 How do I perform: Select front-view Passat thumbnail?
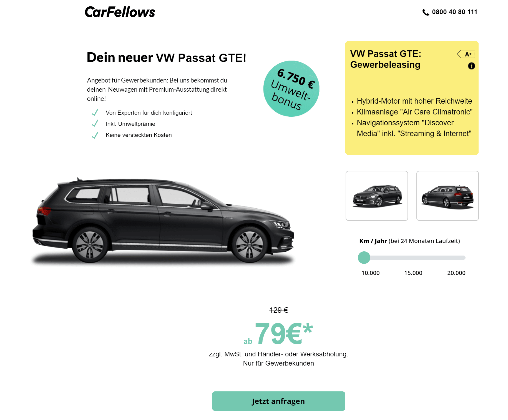pyautogui.click(x=377, y=196)
